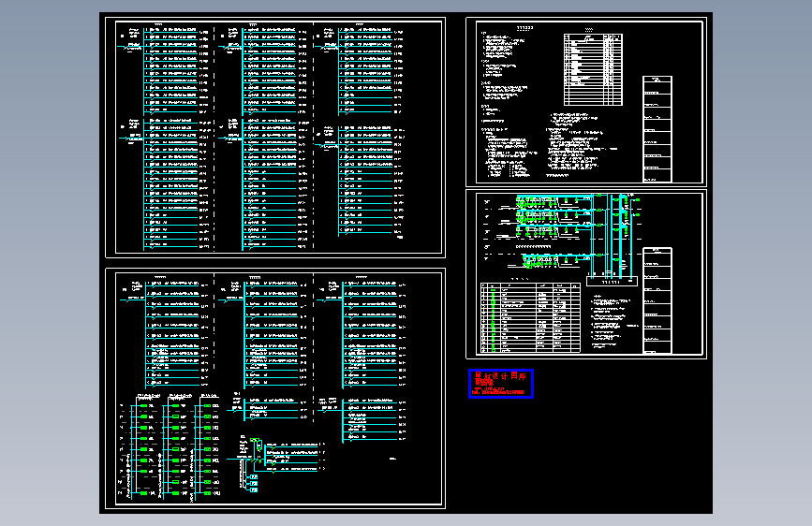Select the sheet containing three green riser columns
Screen dimensions: 812x526
pyautogui.click(x=275, y=388)
